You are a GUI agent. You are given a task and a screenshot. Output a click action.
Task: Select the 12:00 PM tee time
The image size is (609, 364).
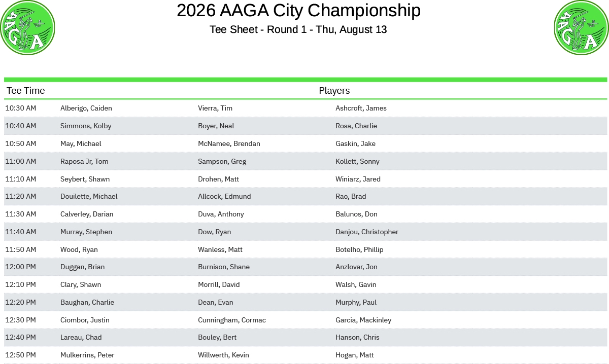tap(21, 267)
